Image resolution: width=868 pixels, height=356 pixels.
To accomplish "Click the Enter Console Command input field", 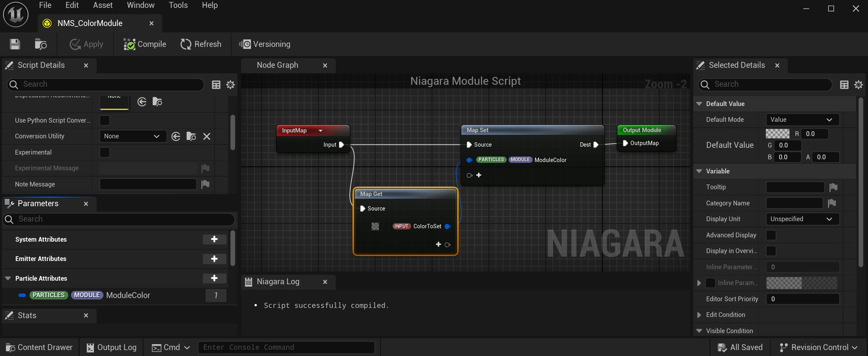I will (x=286, y=347).
